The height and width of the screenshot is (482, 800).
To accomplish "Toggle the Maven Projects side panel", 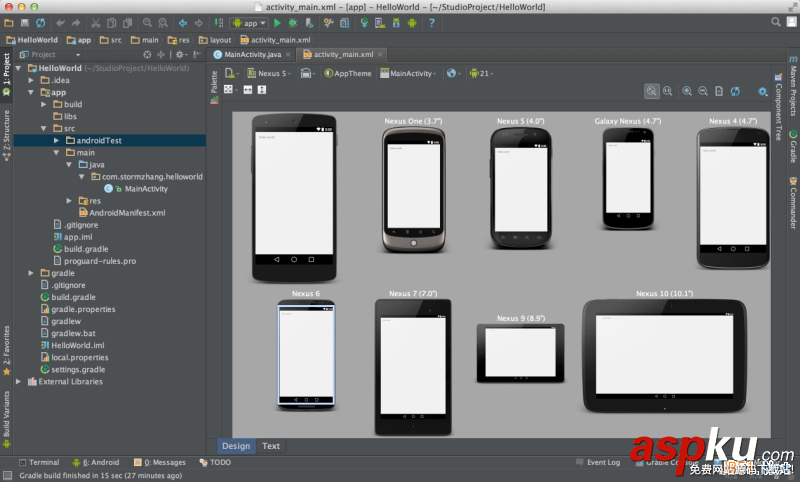I will [x=793, y=91].
